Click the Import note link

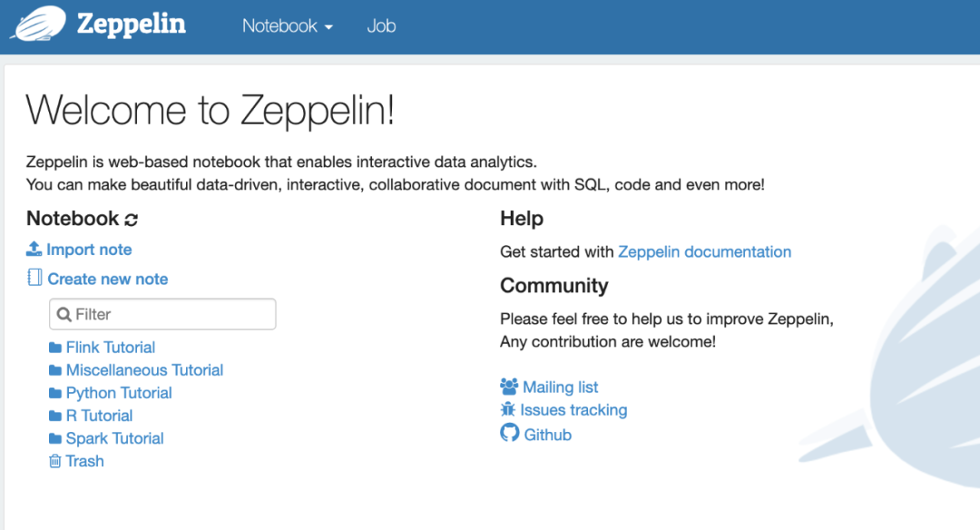coord(89,250)
